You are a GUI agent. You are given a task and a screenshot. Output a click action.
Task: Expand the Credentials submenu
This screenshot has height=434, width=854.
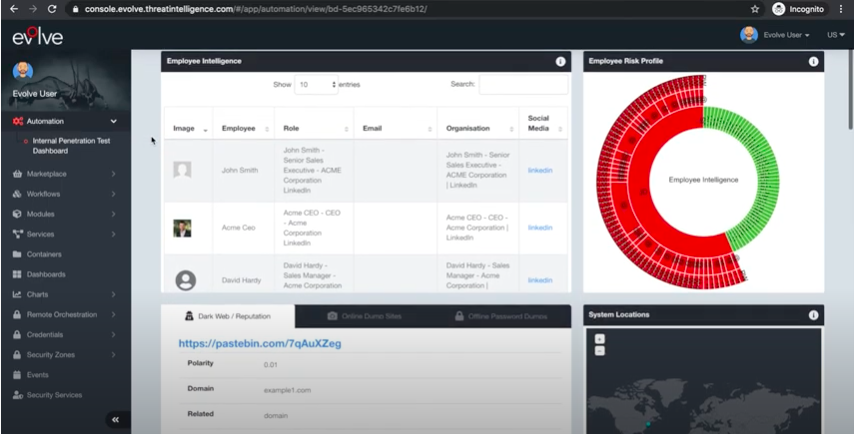113,334
